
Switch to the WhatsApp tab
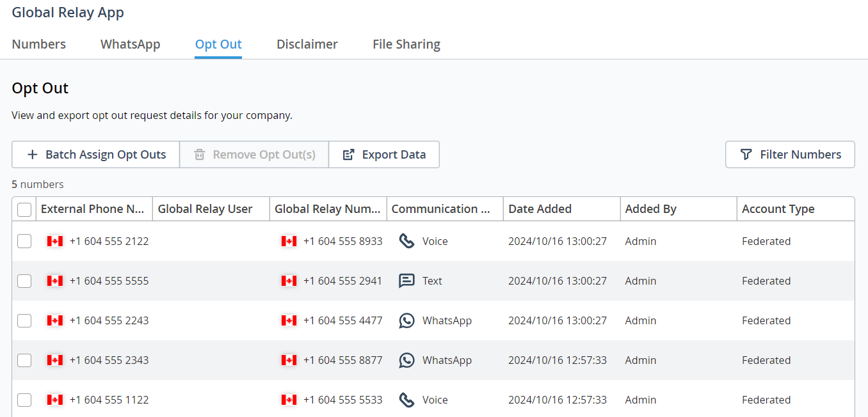[131, 44]
